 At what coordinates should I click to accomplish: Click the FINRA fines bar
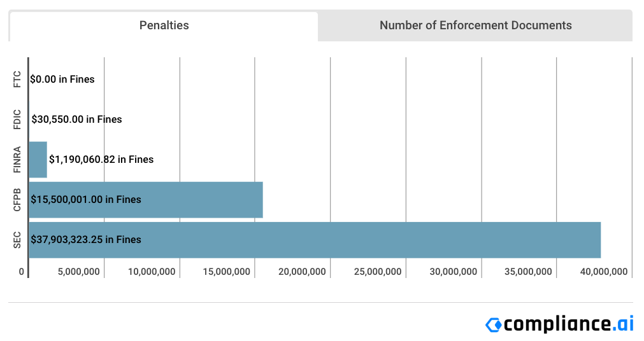pos(38,160)
